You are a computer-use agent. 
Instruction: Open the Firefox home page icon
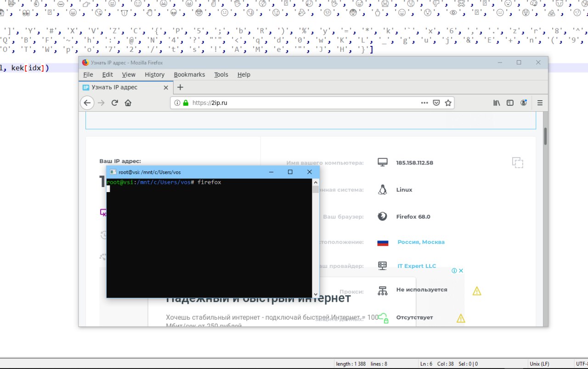point(128,103)
